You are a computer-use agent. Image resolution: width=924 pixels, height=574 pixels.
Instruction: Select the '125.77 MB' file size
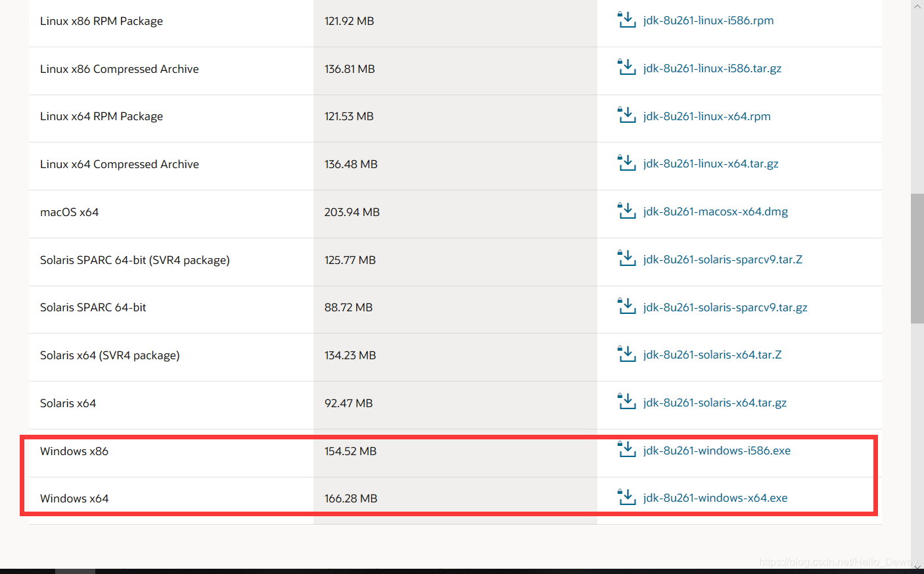pyautogui.click(x=350, y=260)
